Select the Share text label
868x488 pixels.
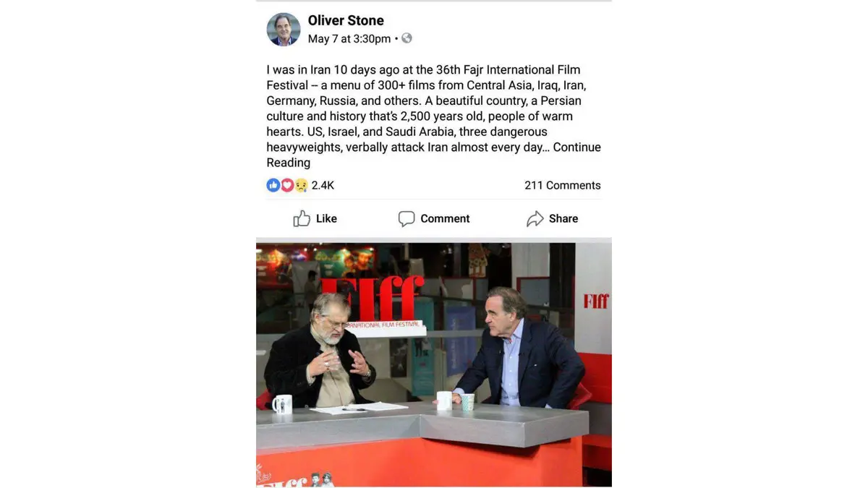(x=563, y=218)
